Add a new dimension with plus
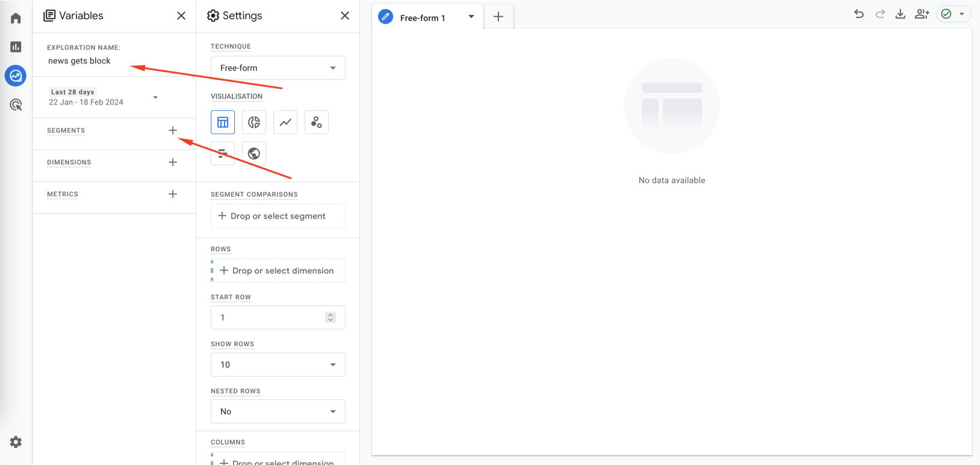The image size is (980, 465). (x=173, y=162)
